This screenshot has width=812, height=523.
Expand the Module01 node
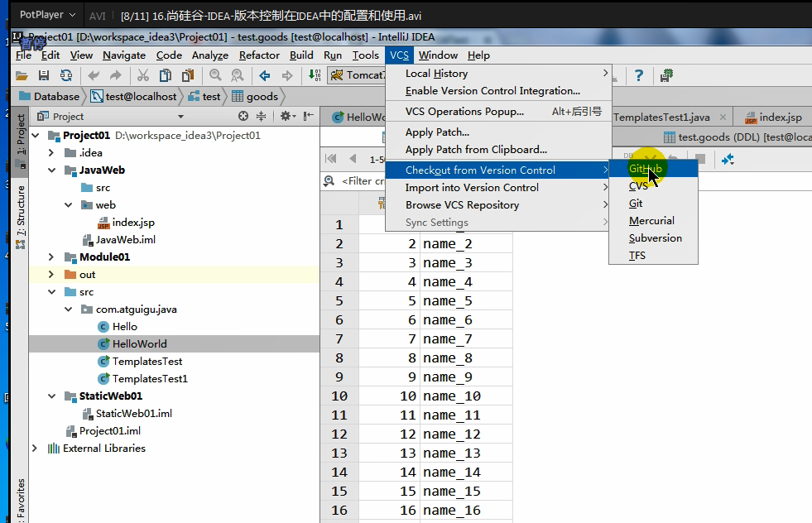[x=51, y=257]
